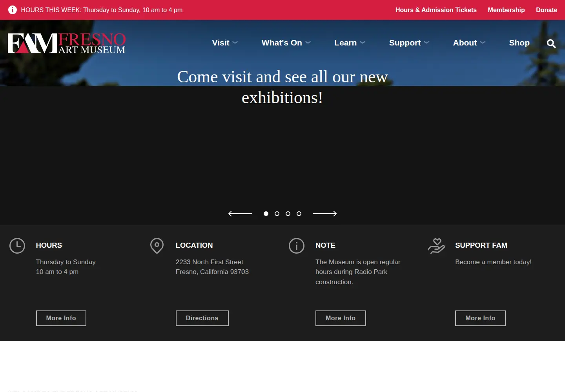The image size is (565, 392).
Task: Click the HOURS heading text
Action: point(49,245)
